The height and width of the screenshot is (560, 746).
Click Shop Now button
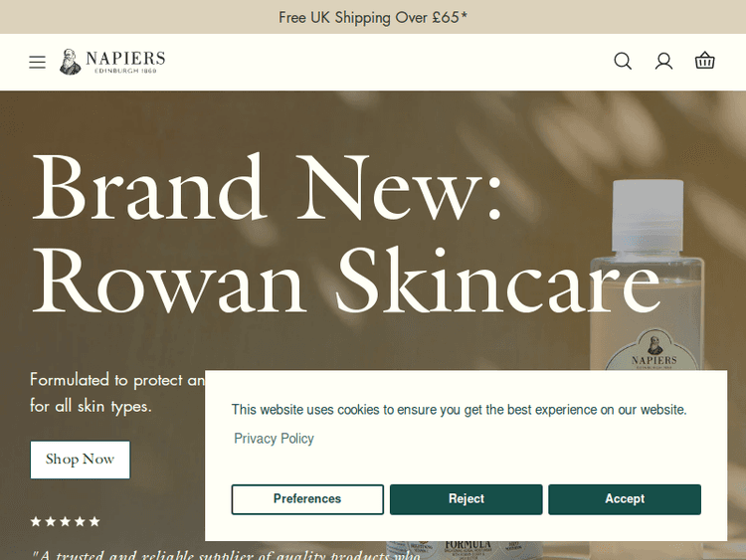tap(80, 460)
